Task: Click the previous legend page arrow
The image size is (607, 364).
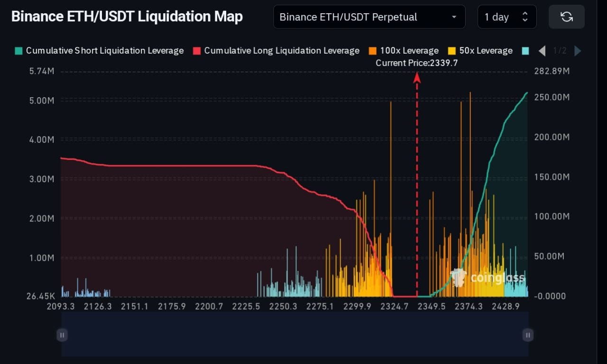Action: coord(542,51)
